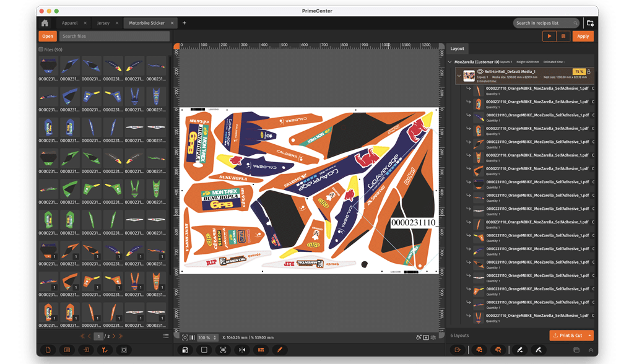The width and height of the screenshot is (634, 364).
Task: Click the first white cutter knife icon
Action: point(519,350)
